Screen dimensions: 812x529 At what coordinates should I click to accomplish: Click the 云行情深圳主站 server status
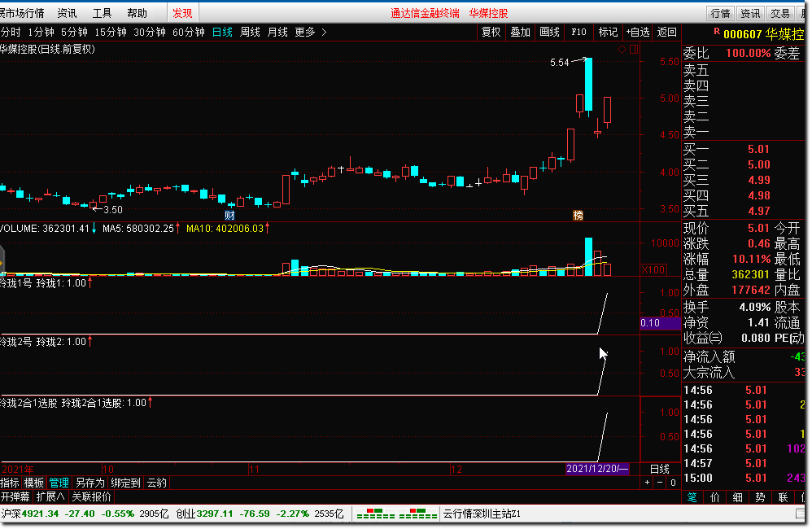[x=482, y=514]
